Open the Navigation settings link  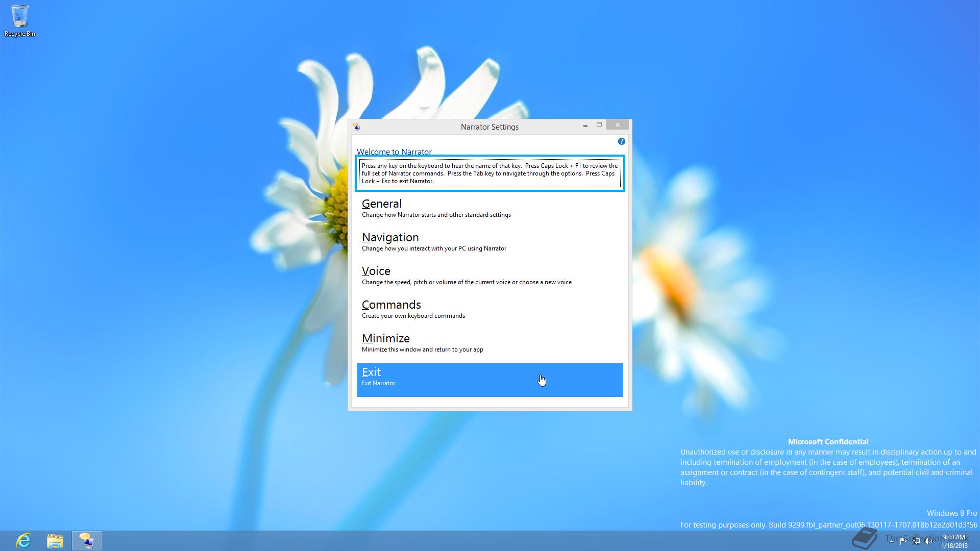pos(489,245)
